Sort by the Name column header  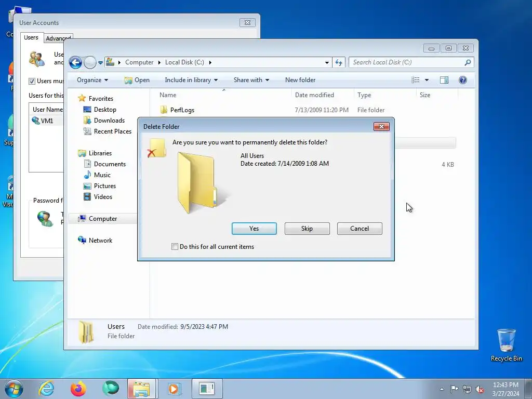(223, 95)
